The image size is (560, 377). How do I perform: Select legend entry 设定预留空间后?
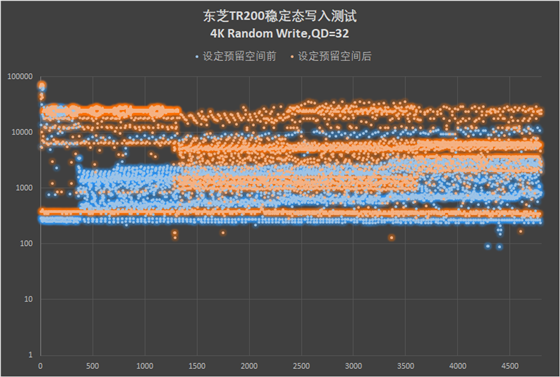(335, 56)
